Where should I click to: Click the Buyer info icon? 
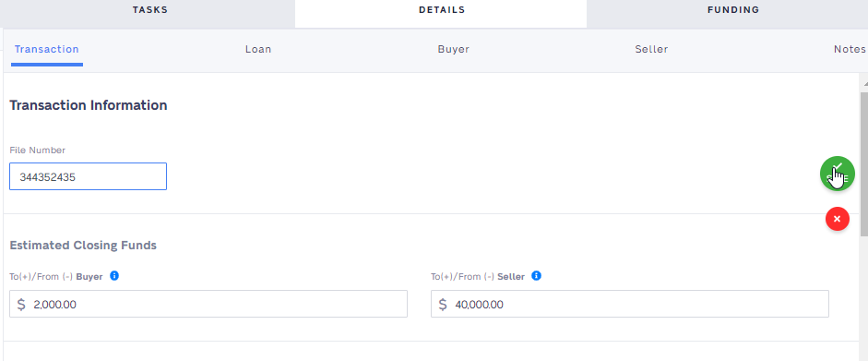[114, 276]
